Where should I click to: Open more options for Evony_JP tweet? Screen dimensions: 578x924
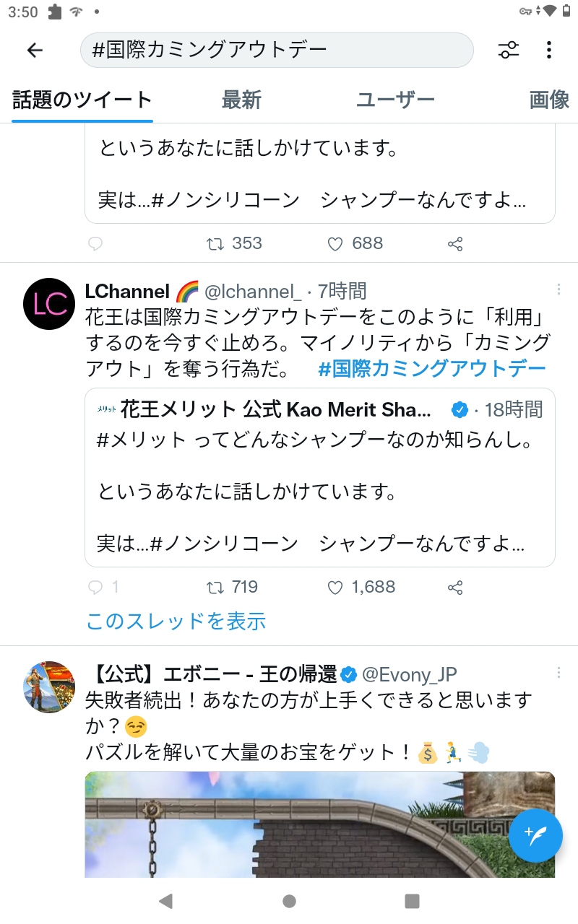558,673
